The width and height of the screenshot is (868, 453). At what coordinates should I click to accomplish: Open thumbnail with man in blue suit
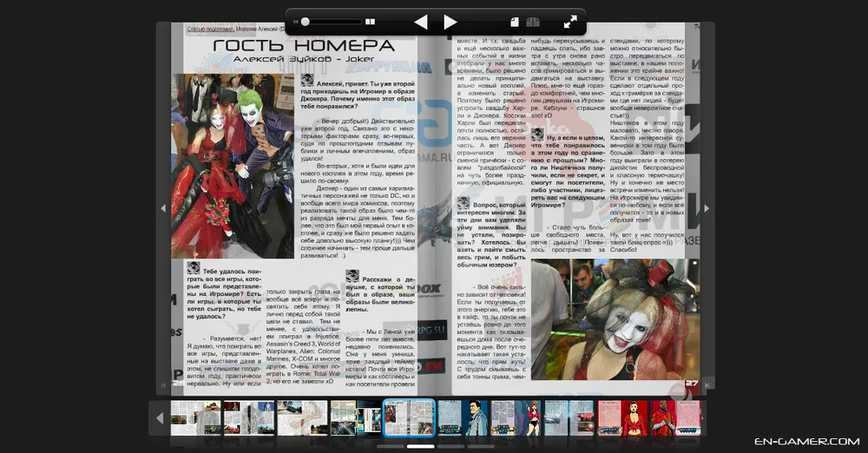coord(463,417)
